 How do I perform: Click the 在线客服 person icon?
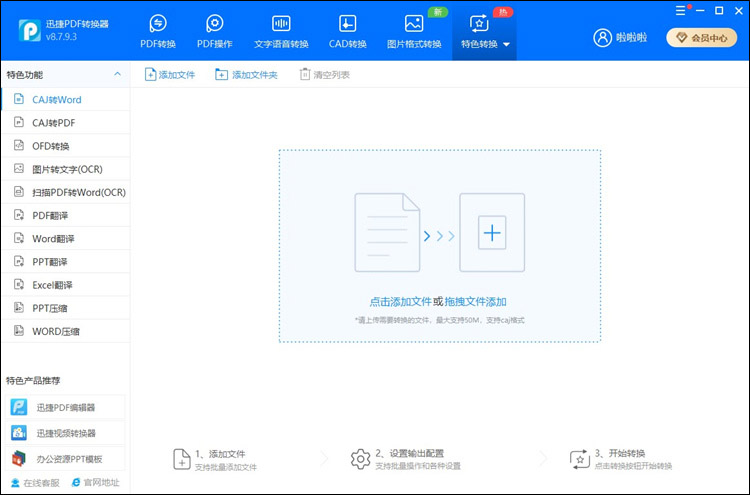(15, 483)
